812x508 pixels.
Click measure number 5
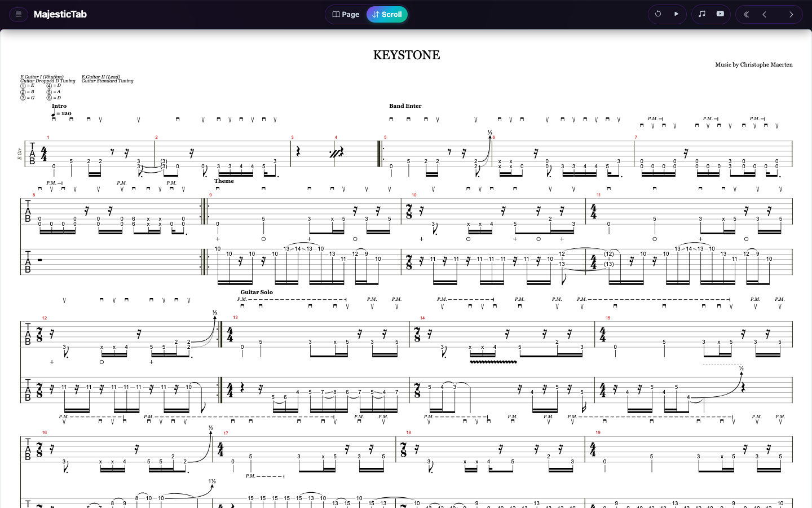tap(386, 138)
